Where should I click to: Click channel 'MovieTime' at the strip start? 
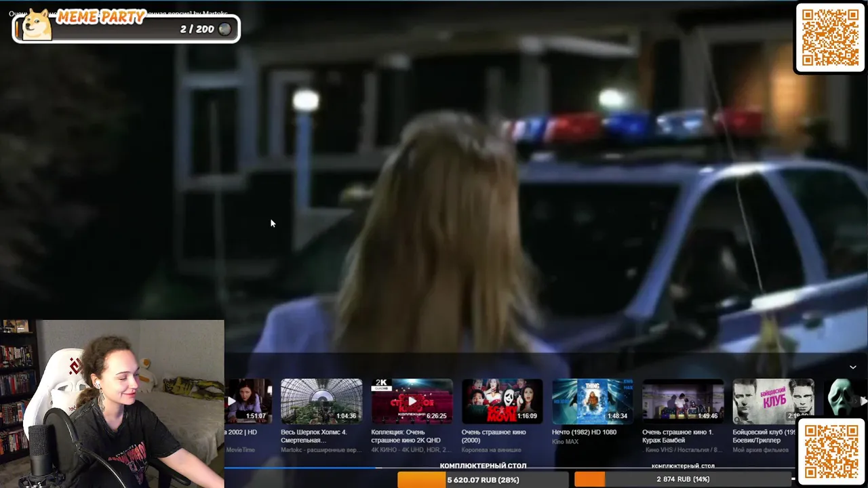click(240, 450)
